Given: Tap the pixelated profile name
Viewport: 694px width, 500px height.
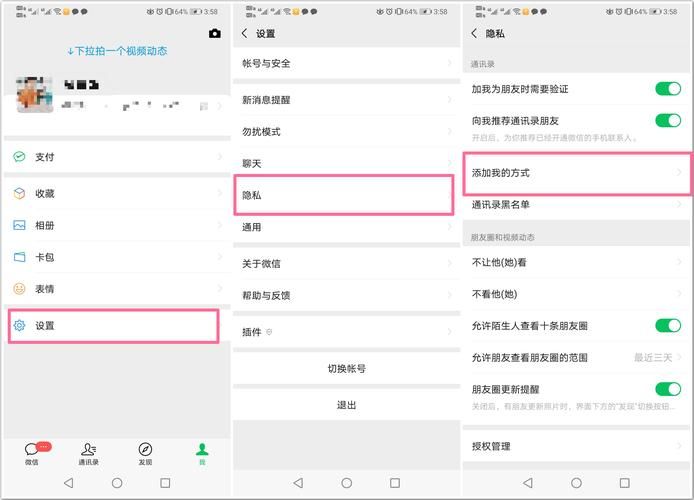Looking at the screenshot, I should point(81,85).
